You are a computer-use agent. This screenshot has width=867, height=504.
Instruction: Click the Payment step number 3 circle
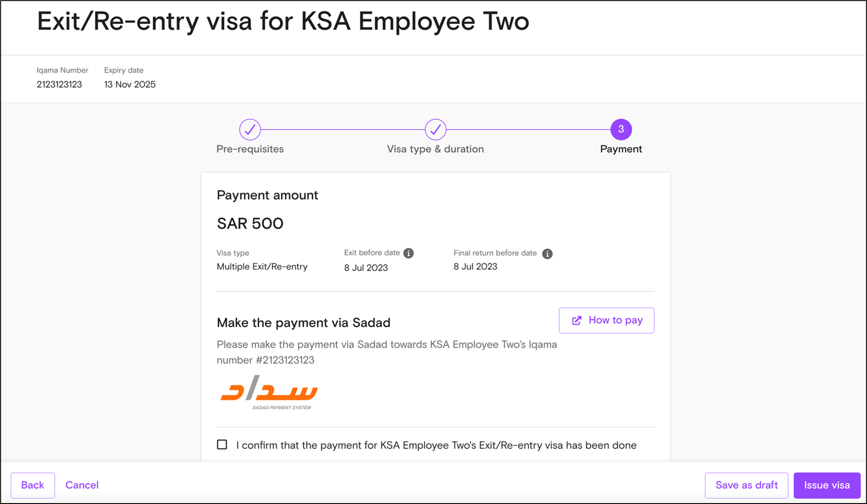point(621,129)
